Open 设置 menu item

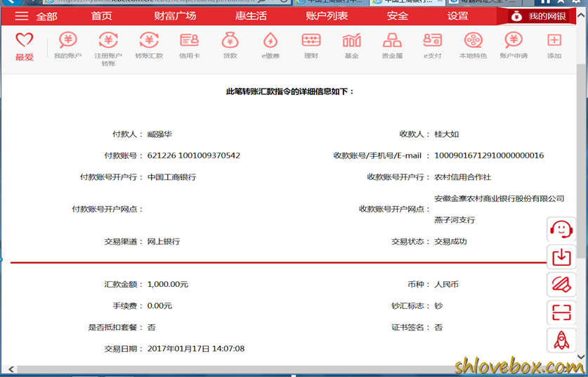458,15
